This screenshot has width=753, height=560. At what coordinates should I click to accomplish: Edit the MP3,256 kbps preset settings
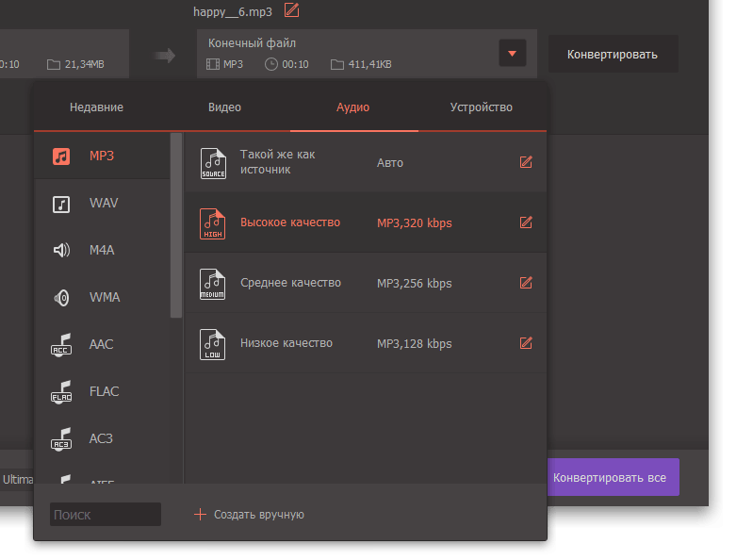526,283
